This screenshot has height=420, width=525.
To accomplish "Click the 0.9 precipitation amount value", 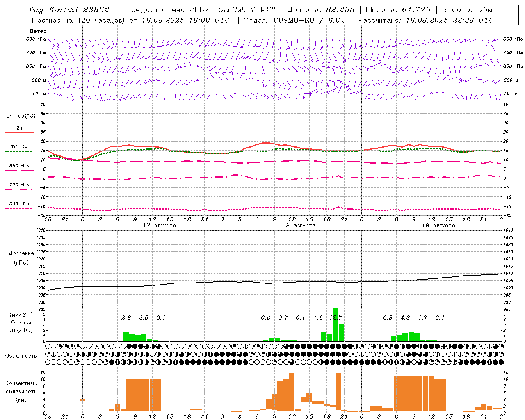I will 388,318.
